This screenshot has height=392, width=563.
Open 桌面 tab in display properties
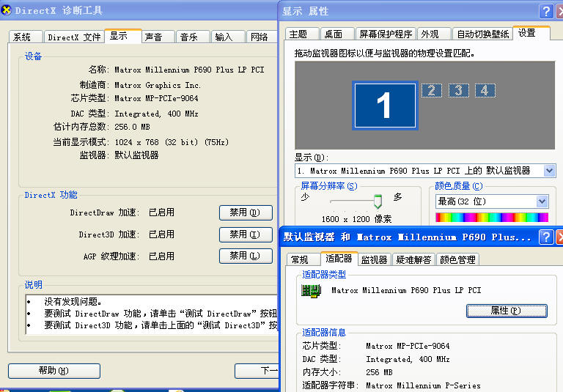pyautogui.click(x=336, y=34)
